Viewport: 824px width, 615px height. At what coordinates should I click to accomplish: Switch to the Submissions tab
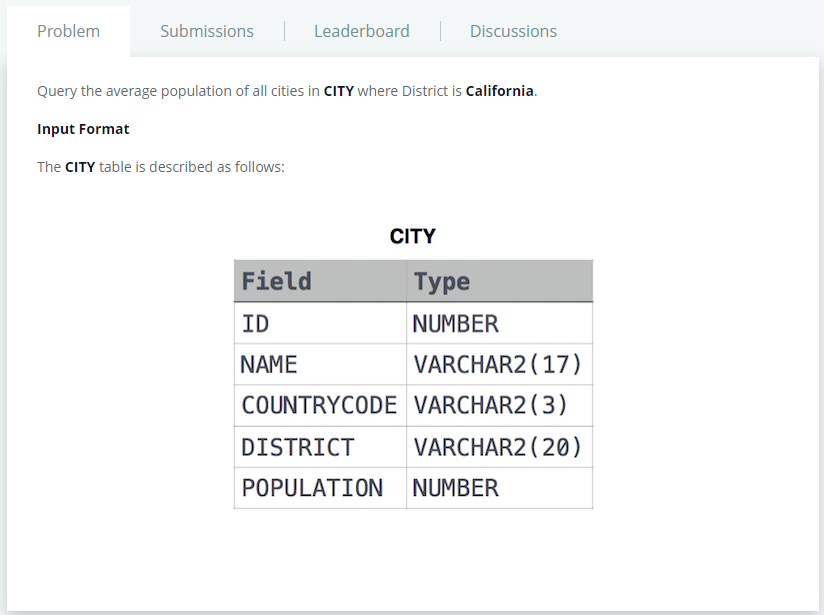(x=206, y=31)
